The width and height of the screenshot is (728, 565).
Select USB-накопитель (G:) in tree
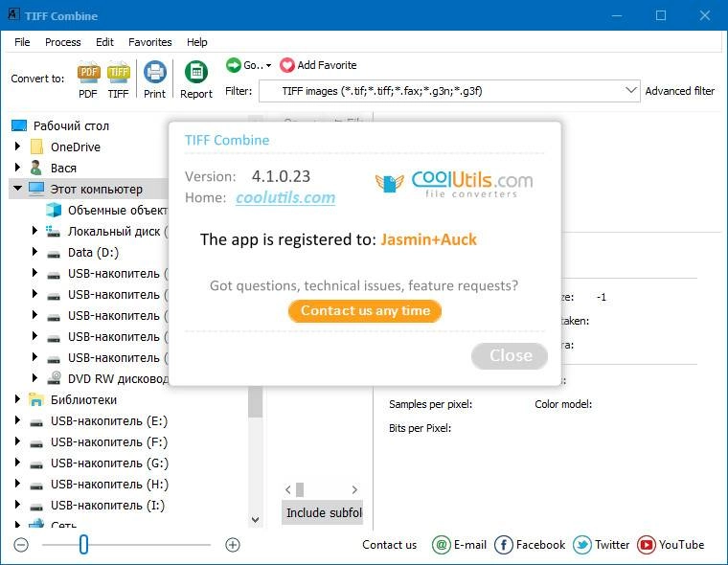tap(109, 463)
